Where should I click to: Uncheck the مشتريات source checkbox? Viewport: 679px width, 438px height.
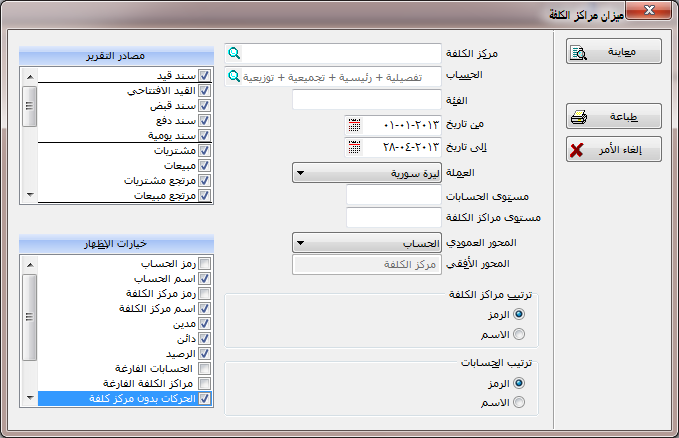(204, 150)
